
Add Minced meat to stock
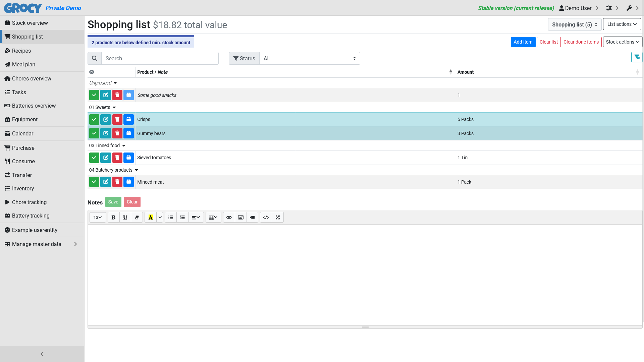click(128, 182)
